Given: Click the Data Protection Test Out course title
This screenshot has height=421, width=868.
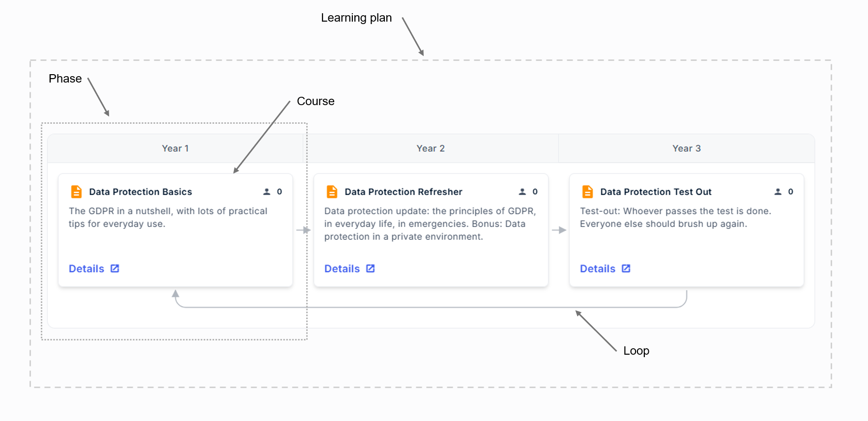Looking at the screenshot, I should (656, 192).
